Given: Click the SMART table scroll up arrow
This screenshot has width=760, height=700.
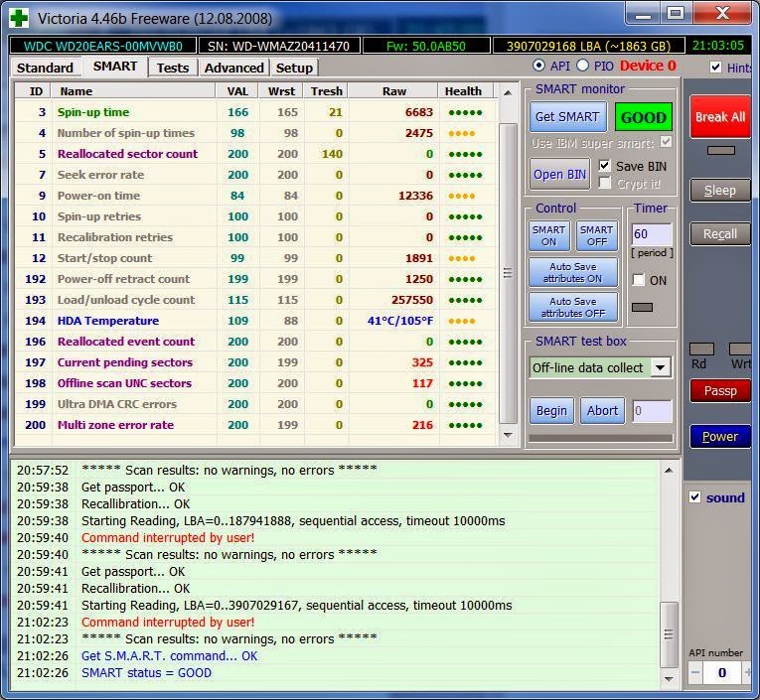Looking at the screenshot, I should tap(508, 92).
